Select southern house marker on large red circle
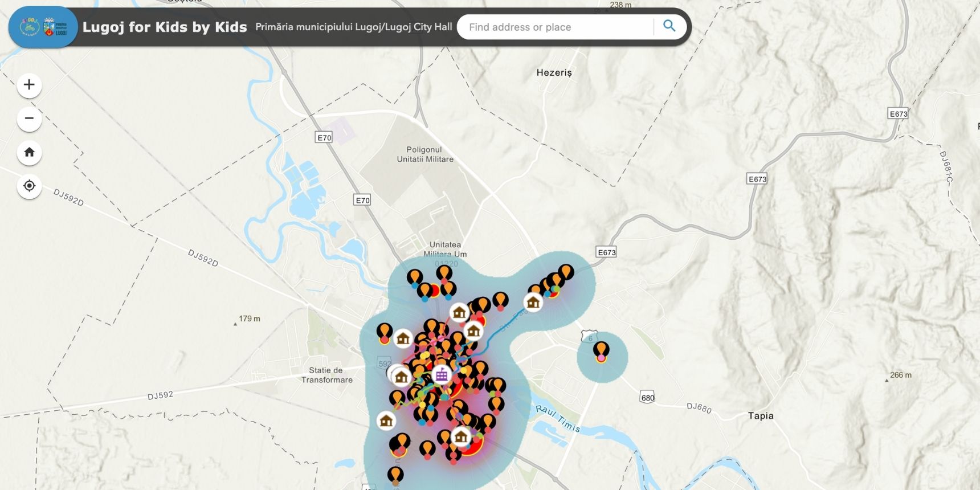Image resolution: width=980 pixels, height=490 pixels. click(461, 437)
